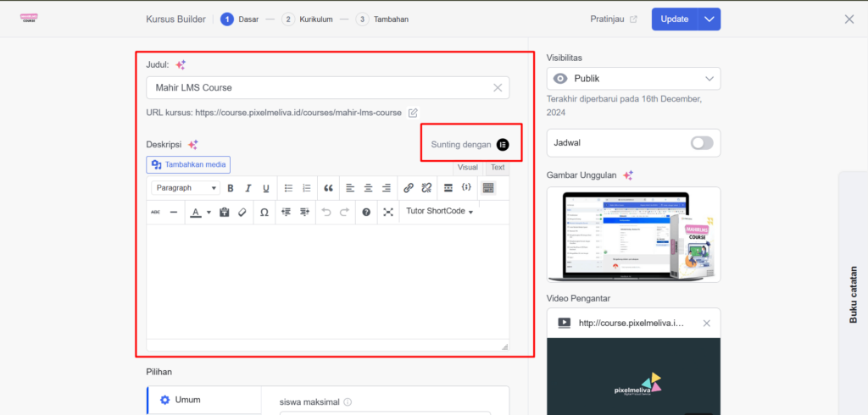
Task: Enable the Jadwal schedule toggle
Action: coord(702,143)
